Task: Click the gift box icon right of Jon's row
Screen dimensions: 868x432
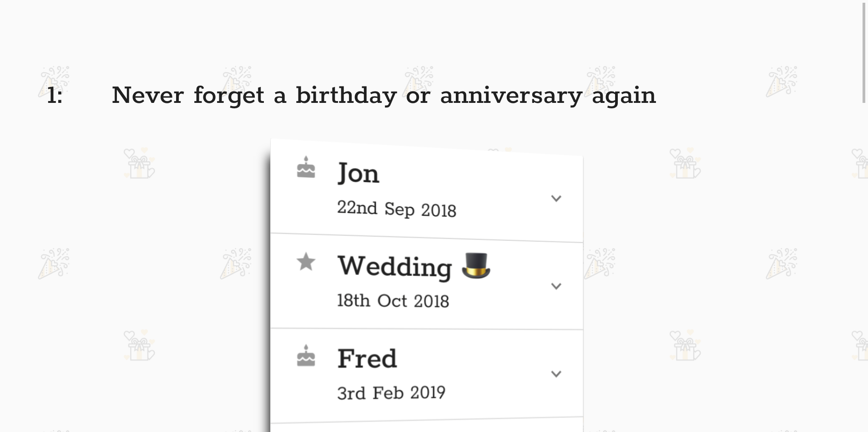Action: [x=685, y=163]
